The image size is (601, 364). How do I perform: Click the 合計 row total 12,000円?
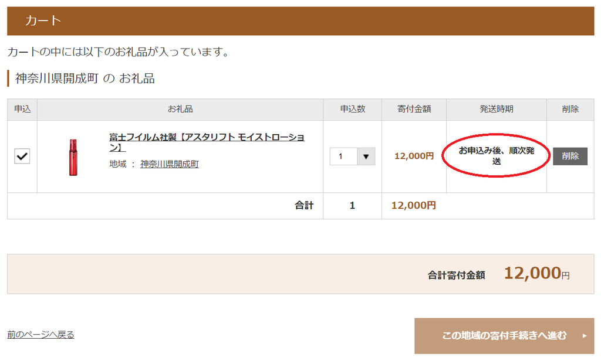(414, 206)
